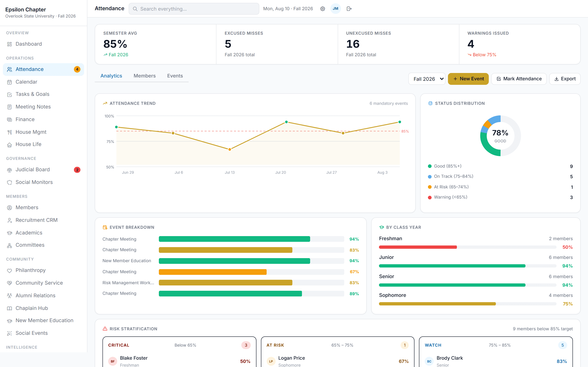The height and width of the screenshot is (367, 588).
Task: Click the Search everything field
Action: [x=194, y=9]
